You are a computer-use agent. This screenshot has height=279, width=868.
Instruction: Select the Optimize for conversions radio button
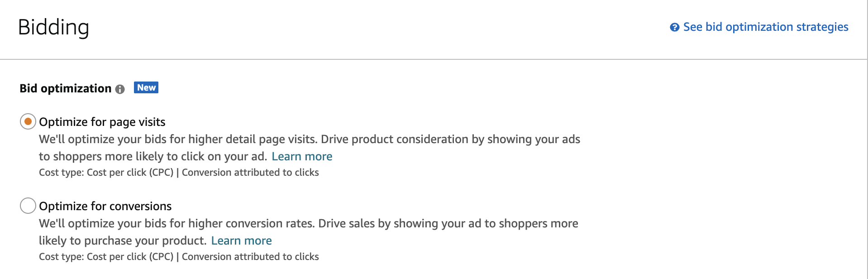coord(28,206)
